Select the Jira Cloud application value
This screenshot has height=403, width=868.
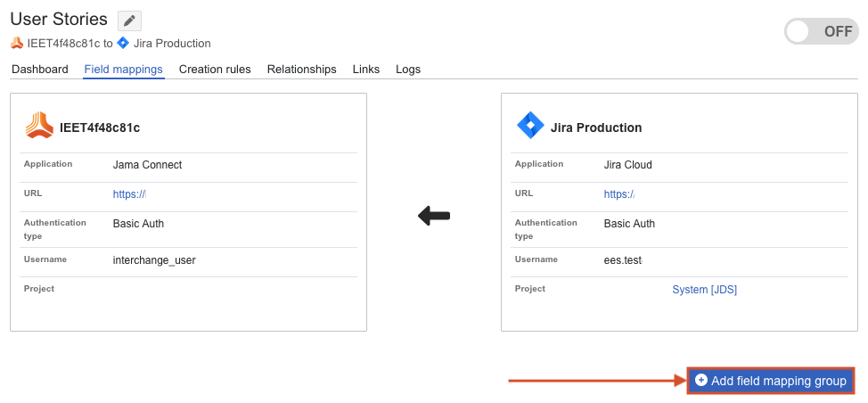pyautogui.click(x=627, y=164)
